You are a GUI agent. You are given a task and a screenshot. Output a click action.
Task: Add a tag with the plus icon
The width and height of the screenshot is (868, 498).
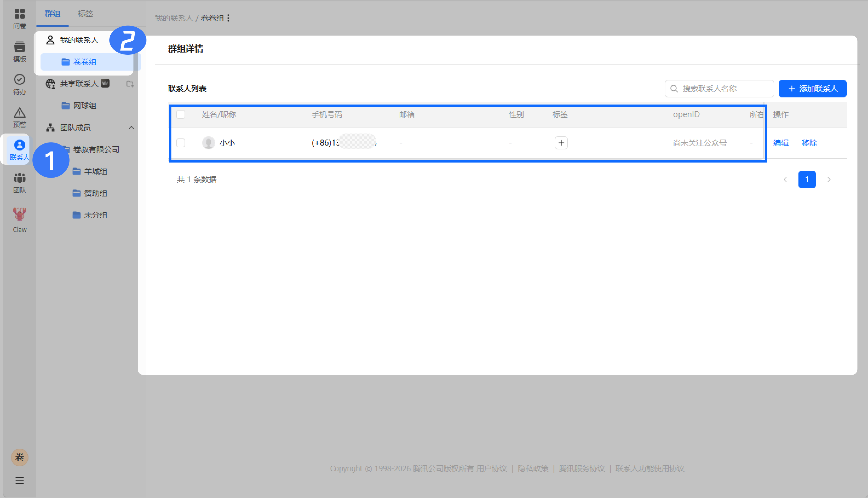(561, 143)
